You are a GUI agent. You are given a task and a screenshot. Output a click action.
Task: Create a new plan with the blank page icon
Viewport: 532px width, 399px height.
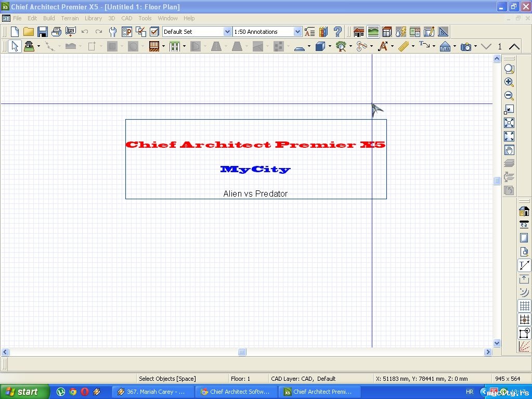pos(15,32)
